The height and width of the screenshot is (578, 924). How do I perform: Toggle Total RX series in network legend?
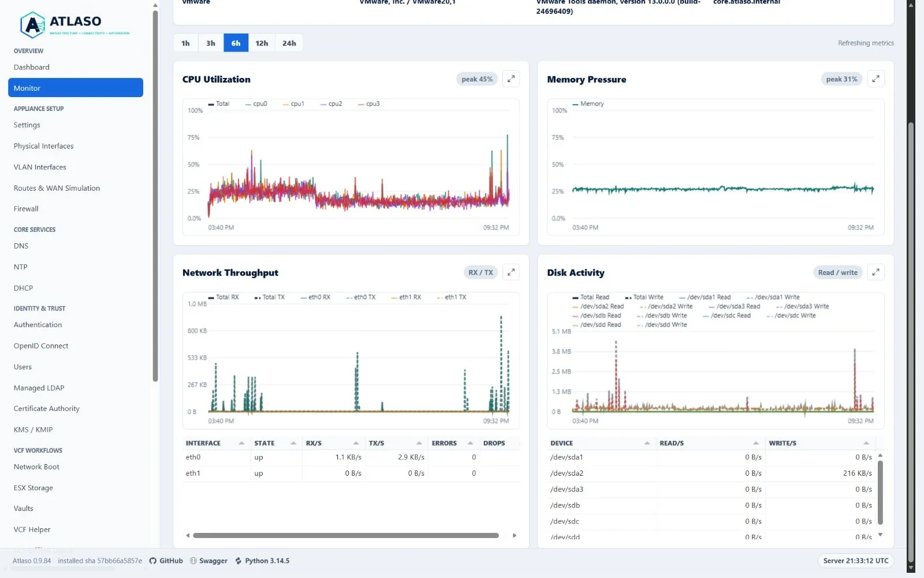coord(223,297)
